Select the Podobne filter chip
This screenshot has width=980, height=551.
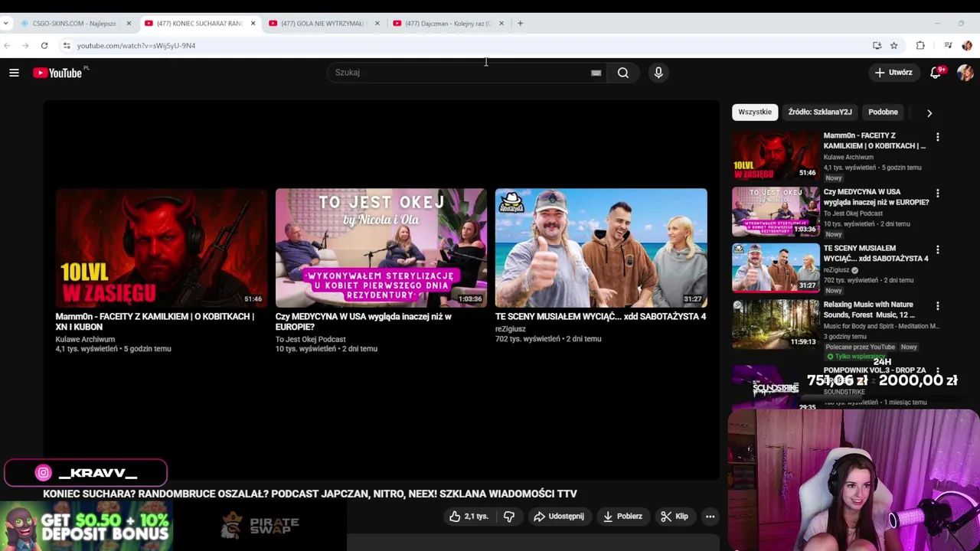point(883,112)
